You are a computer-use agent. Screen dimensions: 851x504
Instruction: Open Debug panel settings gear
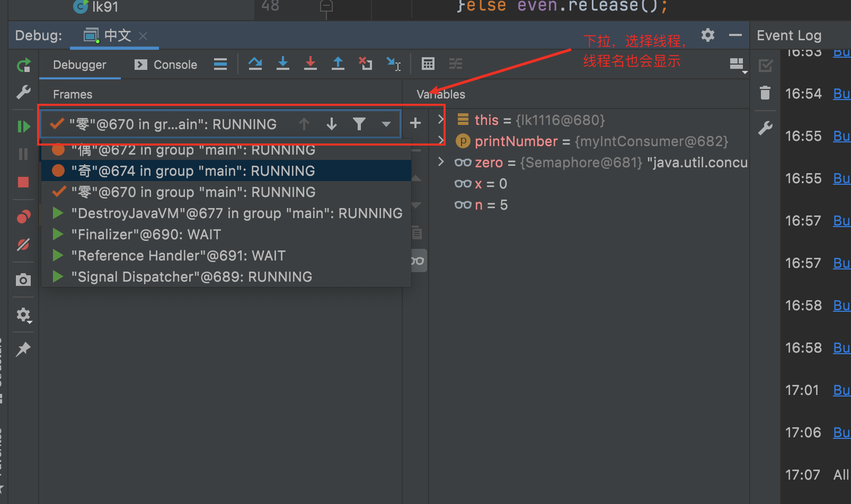(x=708, y=35)
